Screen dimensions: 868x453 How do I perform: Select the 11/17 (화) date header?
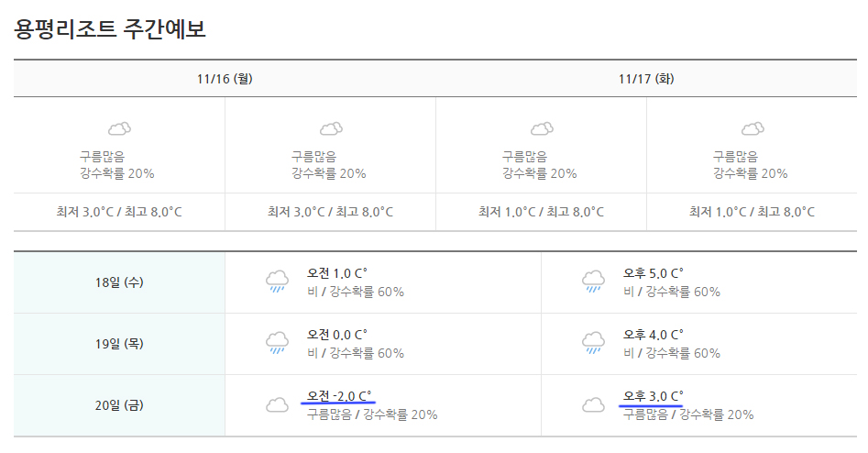click(646, 79)
